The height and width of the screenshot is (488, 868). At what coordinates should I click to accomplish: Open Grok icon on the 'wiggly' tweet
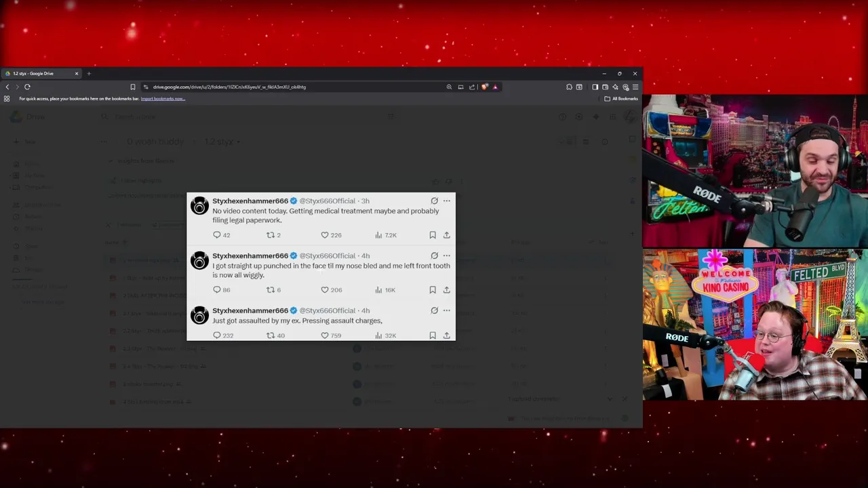click(x=435, y=256)
